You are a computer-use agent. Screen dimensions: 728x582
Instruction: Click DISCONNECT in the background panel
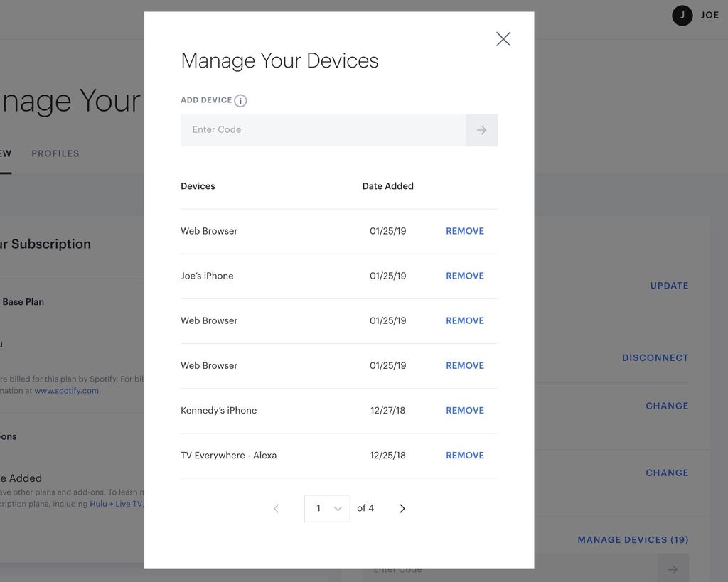(x=655, y=357)
